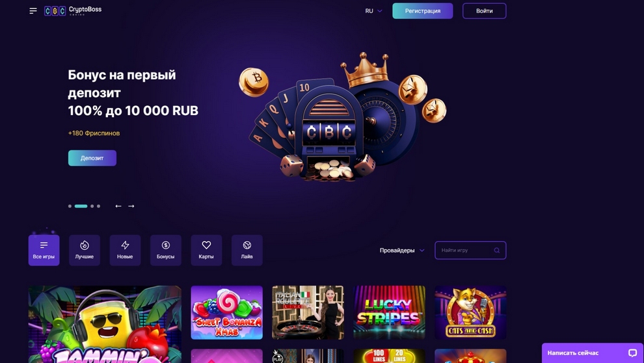Go to next banner slide arrow
The image size is (644, 363).
[x=131, y=206]
